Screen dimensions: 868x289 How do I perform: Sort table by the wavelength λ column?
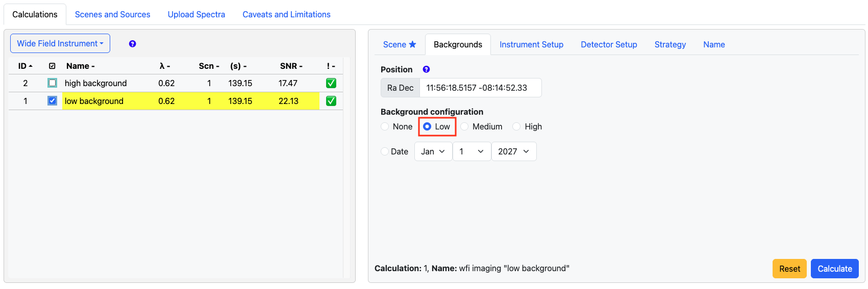click(x=164, y=66)
